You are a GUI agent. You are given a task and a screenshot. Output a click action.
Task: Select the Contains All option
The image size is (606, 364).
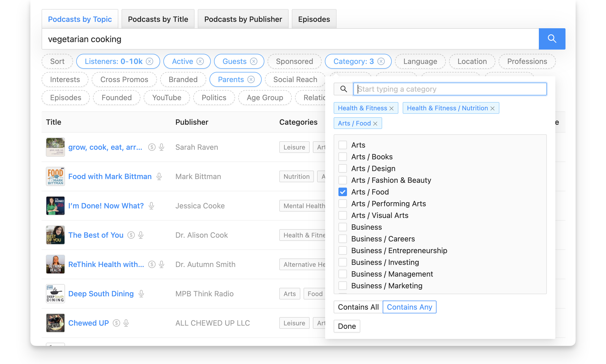(358, 307)
